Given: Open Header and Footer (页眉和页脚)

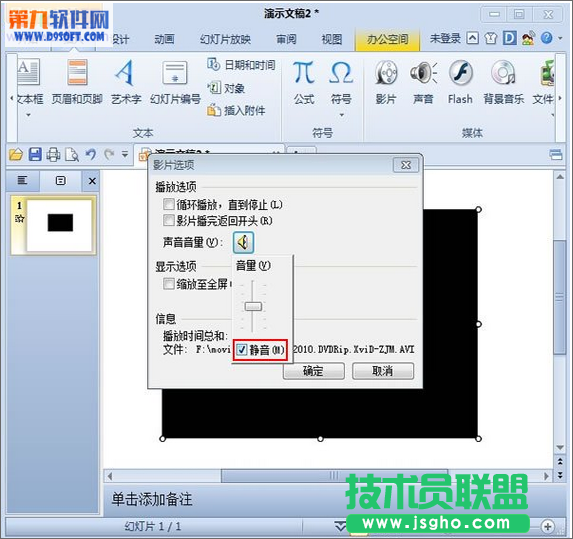Looking at the screenshot, I should click(x=77, y=81).
